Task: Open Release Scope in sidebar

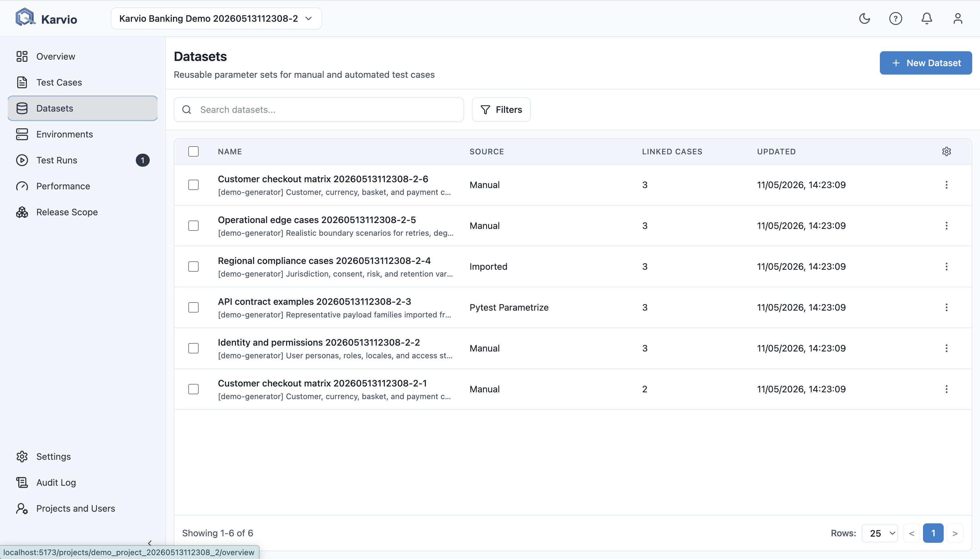Action: coord(83,212)
